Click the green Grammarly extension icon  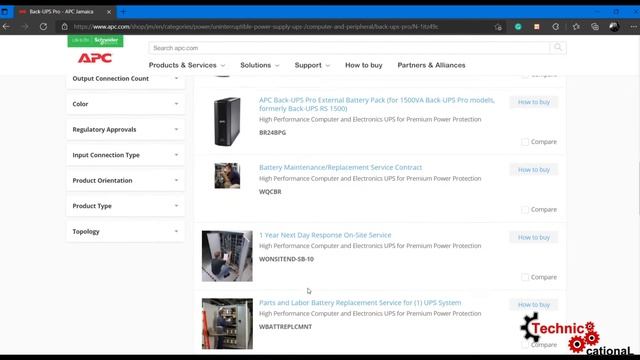click(x=518, y=27)
